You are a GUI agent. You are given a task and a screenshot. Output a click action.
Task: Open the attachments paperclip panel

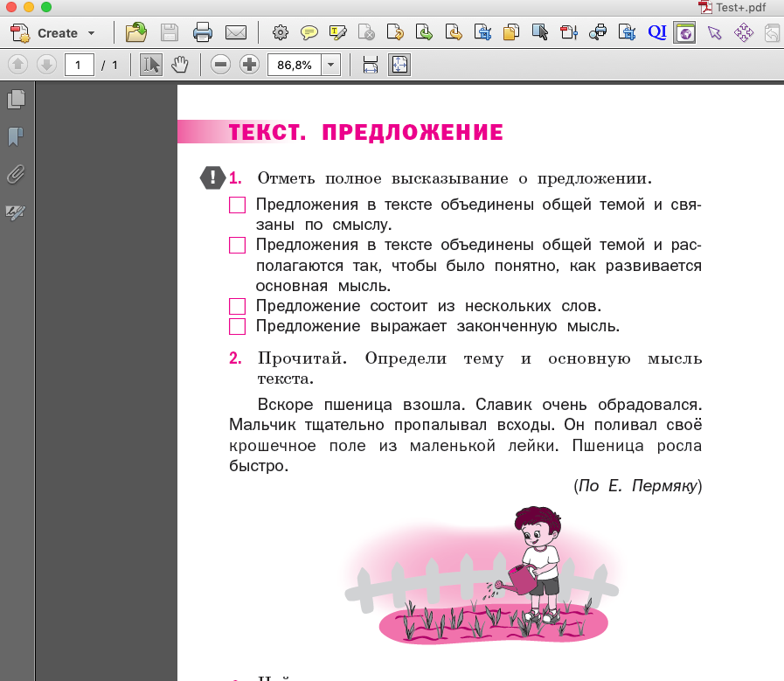coord(16,175)
